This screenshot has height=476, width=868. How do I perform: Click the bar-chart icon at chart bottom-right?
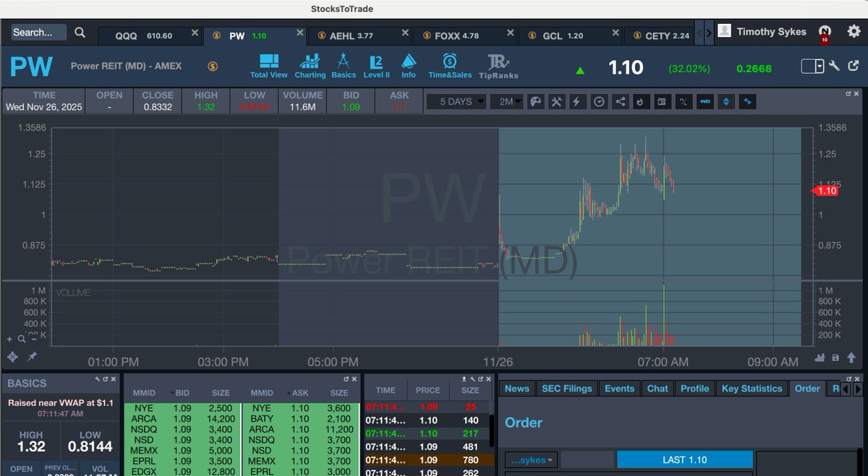click(x=820, y=357)
